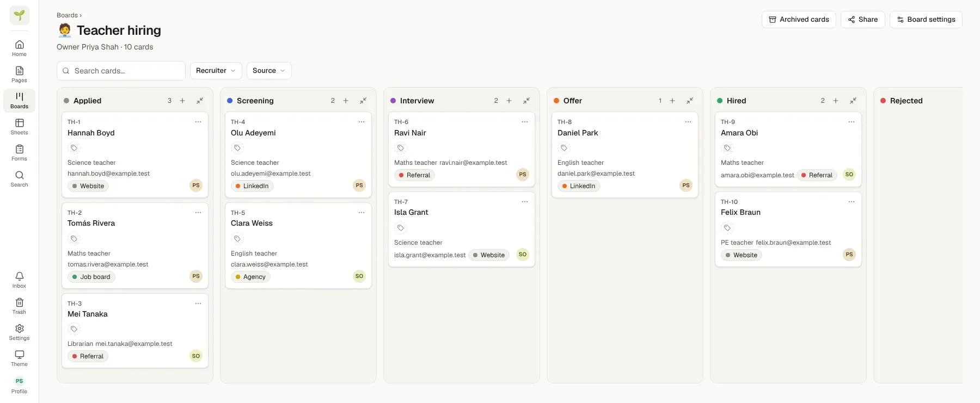Add a card to the Applied column

182,101
